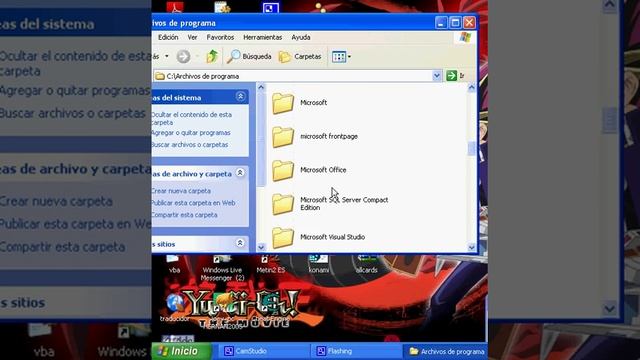This screenshot has width=640, height=360.
Task: Maximize the Archivos de programa window
Action: coord(455,22)
